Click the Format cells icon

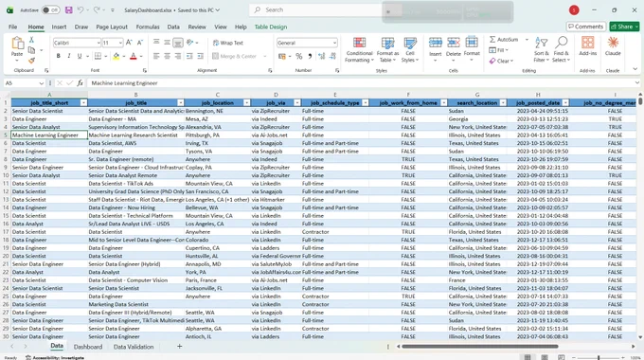pyautogui.click(x=472, y=43)
